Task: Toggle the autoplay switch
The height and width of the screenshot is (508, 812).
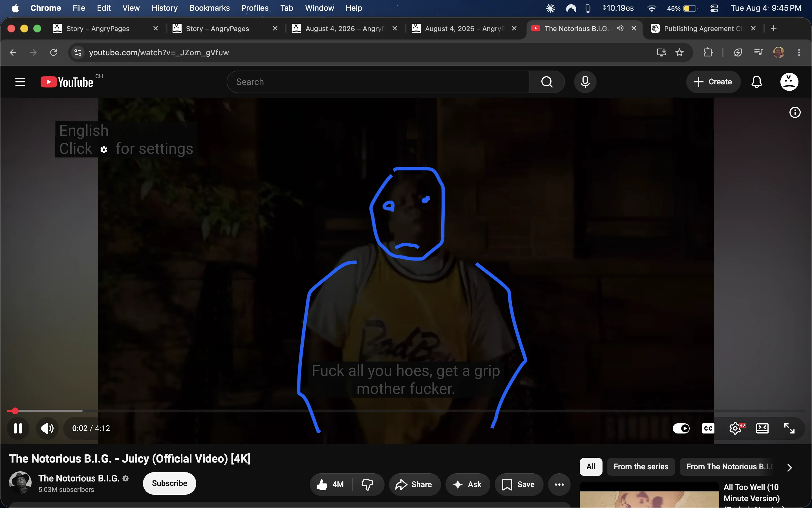Action: 681,428
